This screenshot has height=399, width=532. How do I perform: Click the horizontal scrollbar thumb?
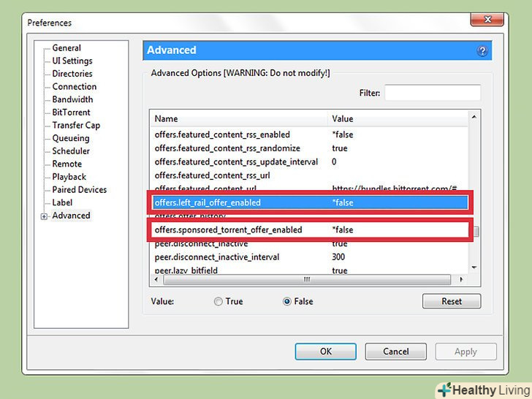tap(307, 280)
